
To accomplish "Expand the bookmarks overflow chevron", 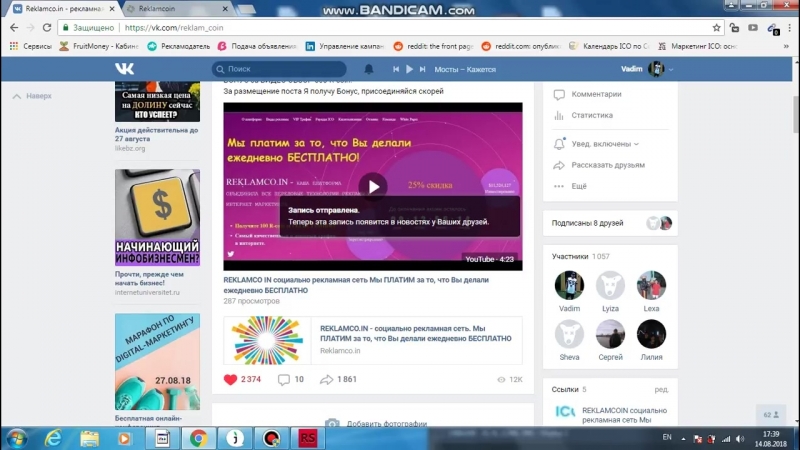I will click(x=786, y=46).
